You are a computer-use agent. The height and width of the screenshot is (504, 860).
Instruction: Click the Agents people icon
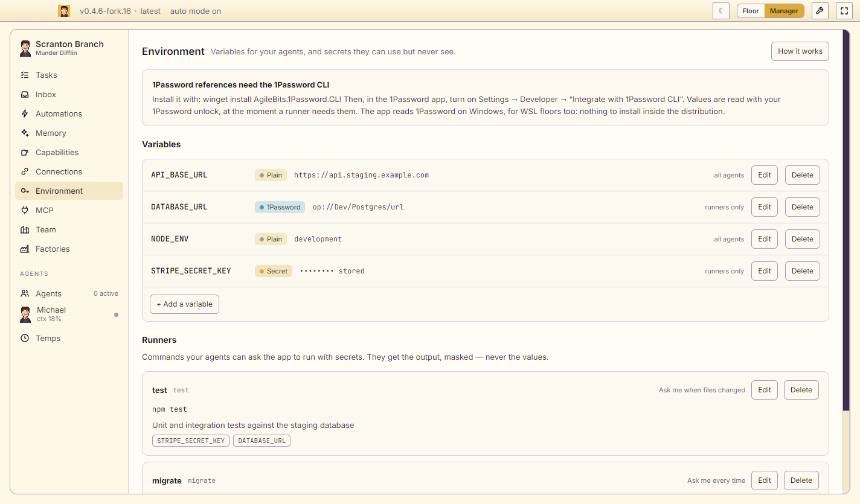[25, 294]
